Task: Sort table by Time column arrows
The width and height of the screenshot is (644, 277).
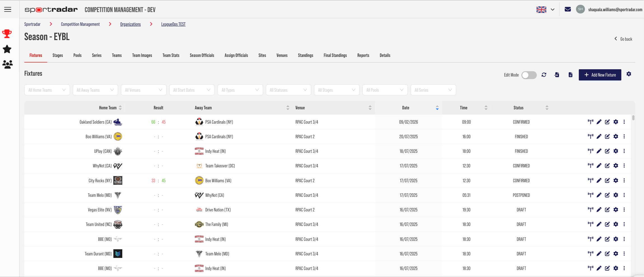Action: 486,108
